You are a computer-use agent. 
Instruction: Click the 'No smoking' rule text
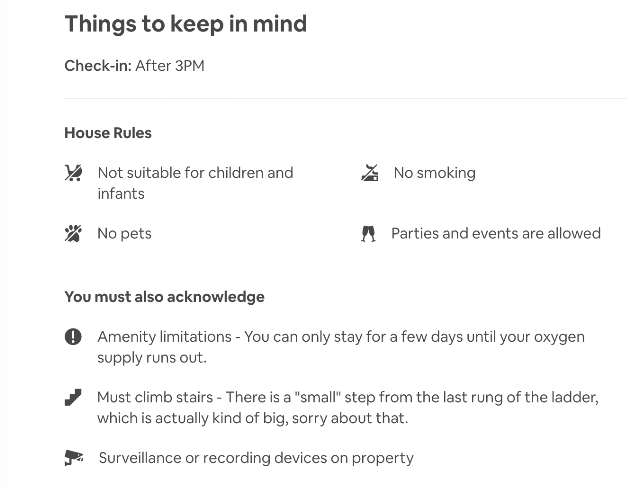[434, 173]
